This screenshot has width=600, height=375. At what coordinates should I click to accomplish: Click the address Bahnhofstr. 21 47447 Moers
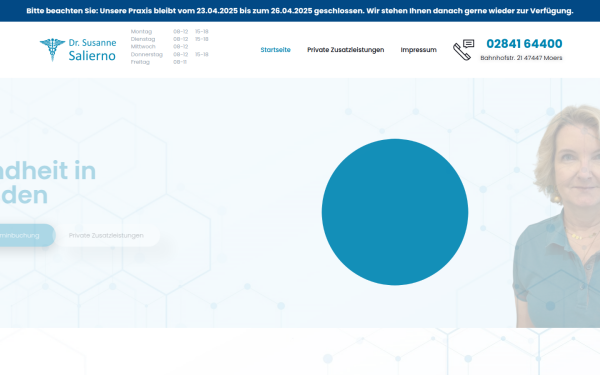tap(521, 58)
